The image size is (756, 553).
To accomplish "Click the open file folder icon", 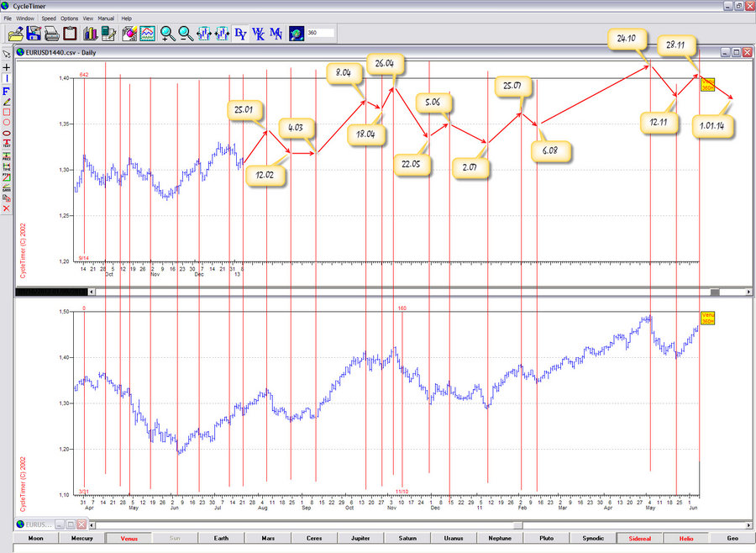I will (15, 34).
